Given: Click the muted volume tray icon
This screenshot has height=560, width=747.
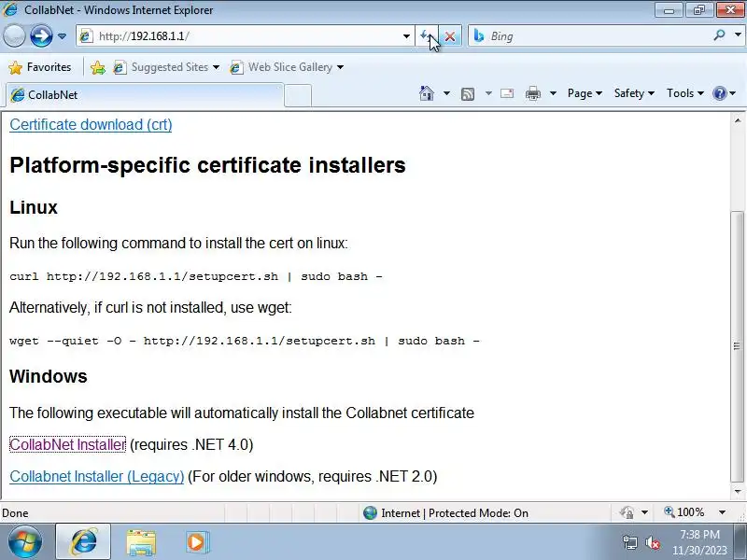Looking at the screenshot, I should coord(652,542).
